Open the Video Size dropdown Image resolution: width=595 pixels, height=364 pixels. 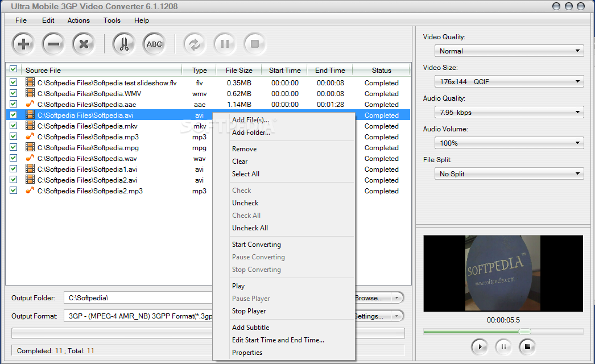coord(509,81)
